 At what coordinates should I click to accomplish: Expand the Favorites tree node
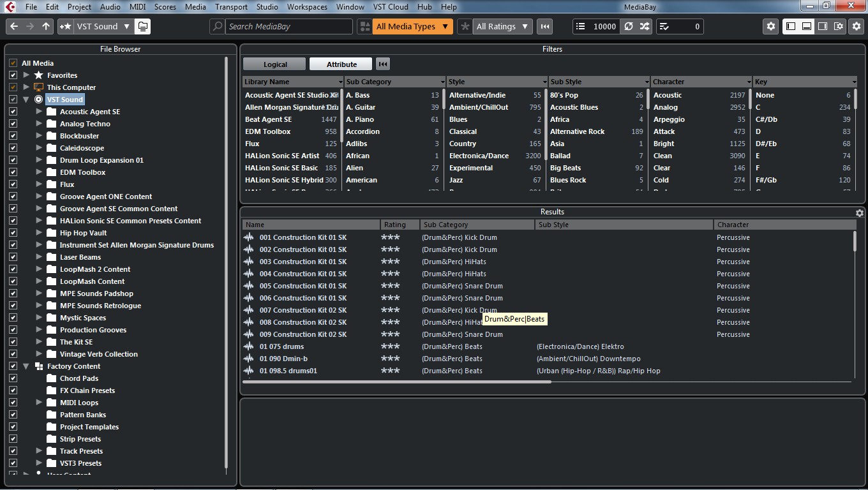click(26, 75)
